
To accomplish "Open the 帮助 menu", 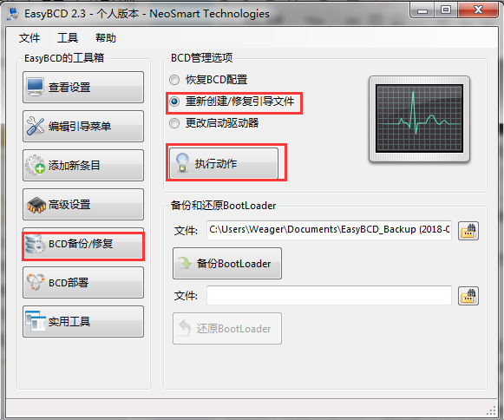I will (106, 38).
